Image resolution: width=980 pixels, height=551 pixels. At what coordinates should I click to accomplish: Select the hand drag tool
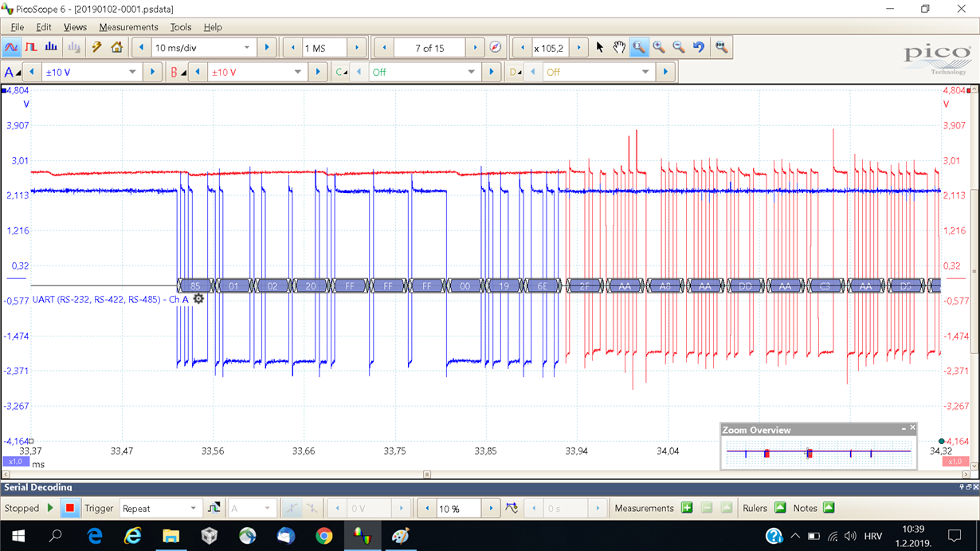click(619, 48)
